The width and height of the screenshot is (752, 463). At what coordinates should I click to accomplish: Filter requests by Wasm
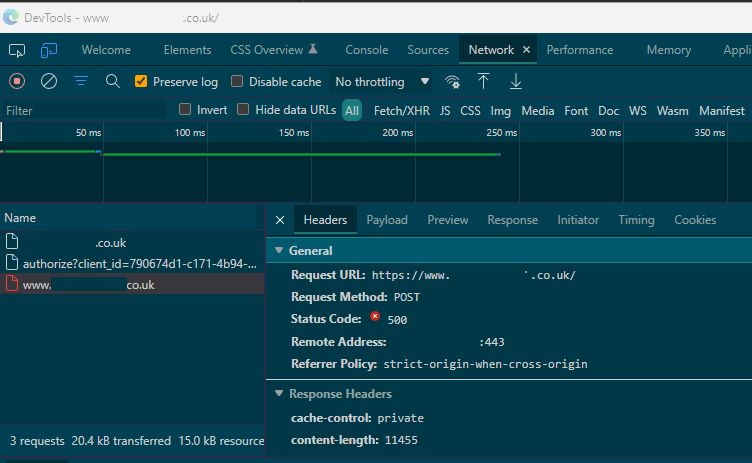pyautogui.click(x=672, y=111)
